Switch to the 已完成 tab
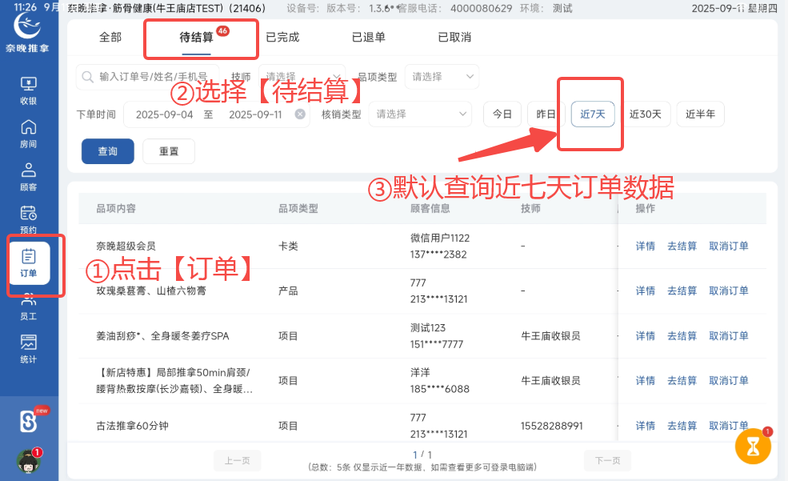Screen dimensions: 788x481 coord(282,37)
